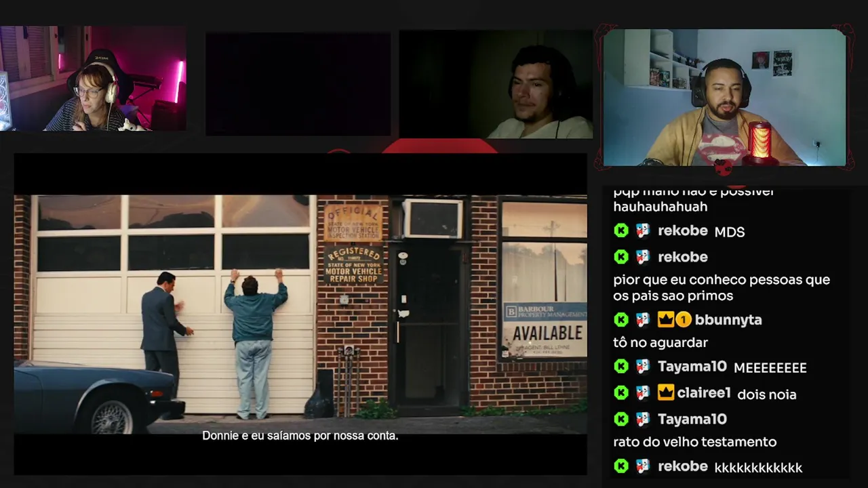Select the webcam of man in Superman shirt

(x=724, y=98)
